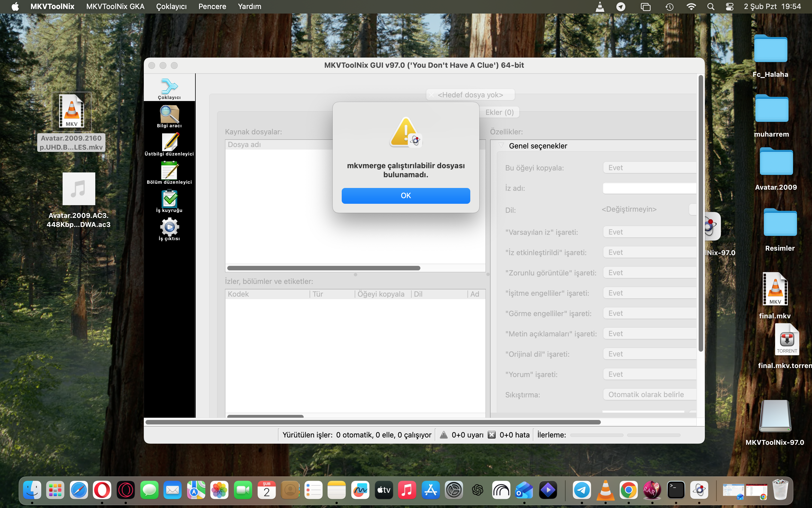
Task: Open System Settings from the Dock
Action: 454,490
